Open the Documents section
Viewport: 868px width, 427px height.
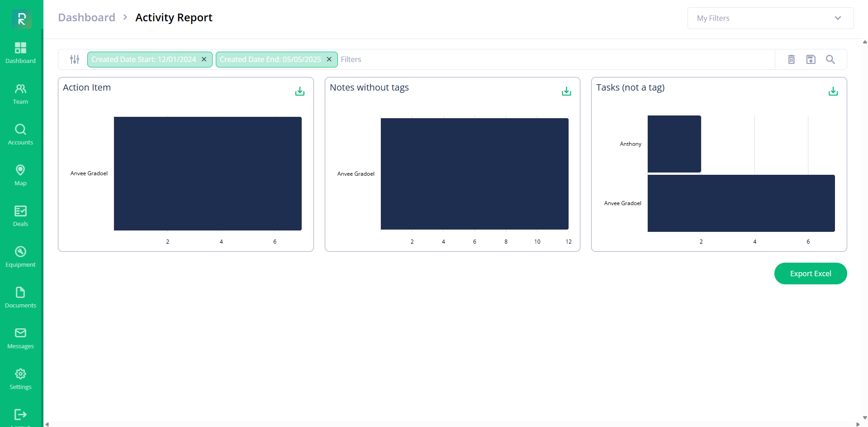[x=20, y=297]
